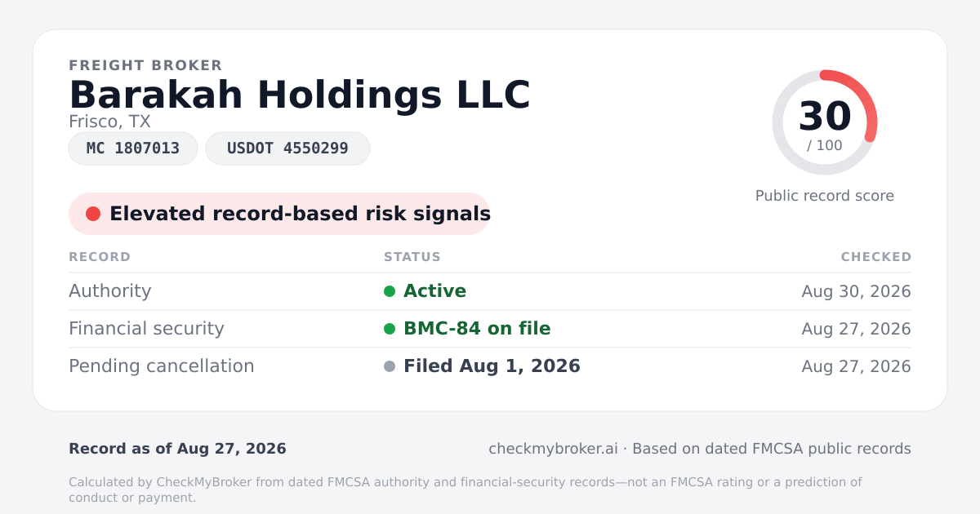The width and height of the screenshot is (980, 514).
Task: Click the CHECKED column header
Action: pos(876,257)
